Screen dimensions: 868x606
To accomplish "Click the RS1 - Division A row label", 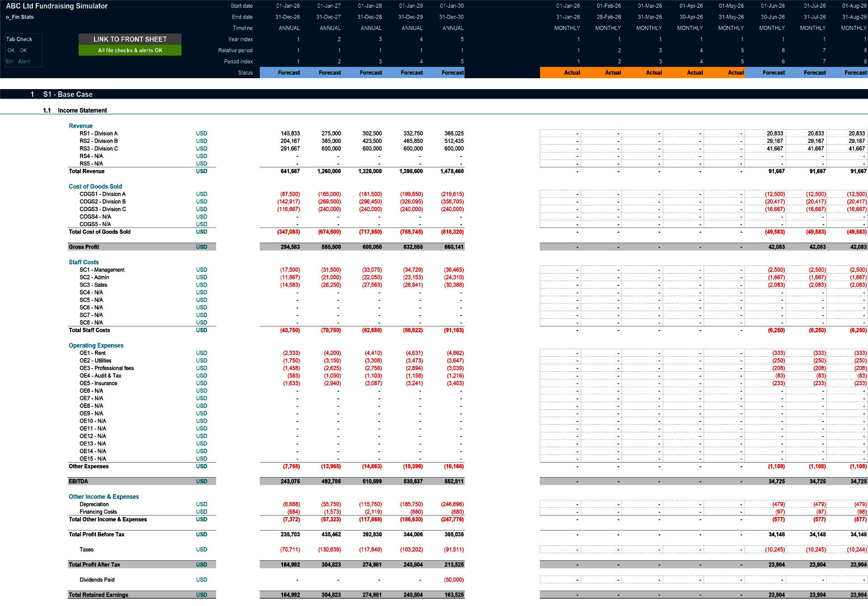I will [x=99, y=134].
